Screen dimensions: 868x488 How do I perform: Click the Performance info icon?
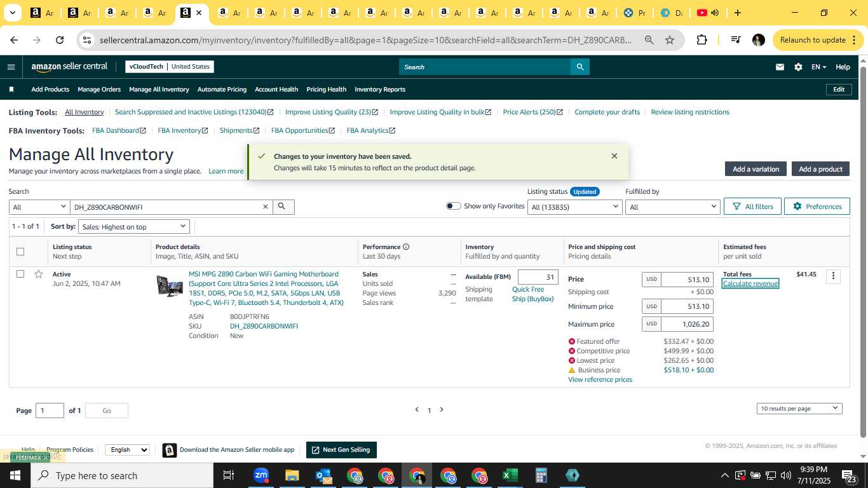(x=406, y=247)
